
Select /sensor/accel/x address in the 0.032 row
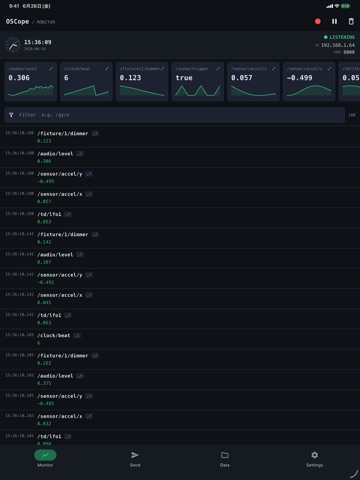[60, 416]
